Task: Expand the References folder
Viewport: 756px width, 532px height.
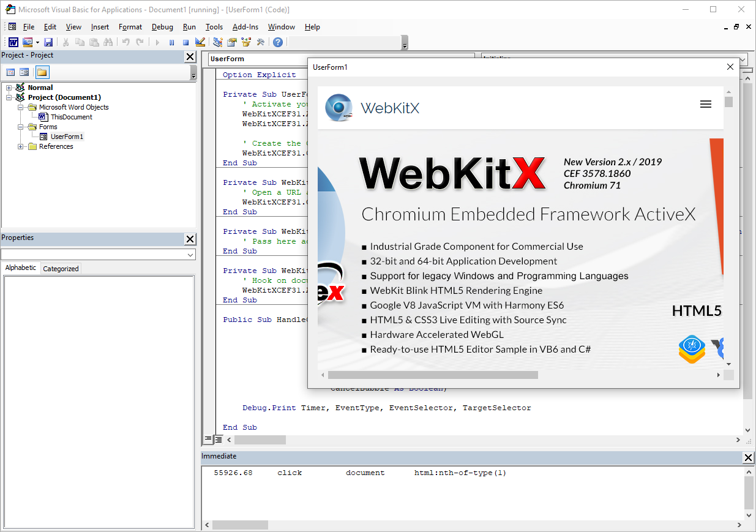Action: click(x=21, y=146)
